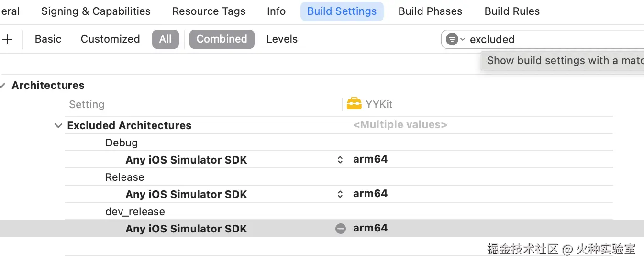Open Release simulator SDK stepper
Screen dimensions: 644x264
coord(340,194)
